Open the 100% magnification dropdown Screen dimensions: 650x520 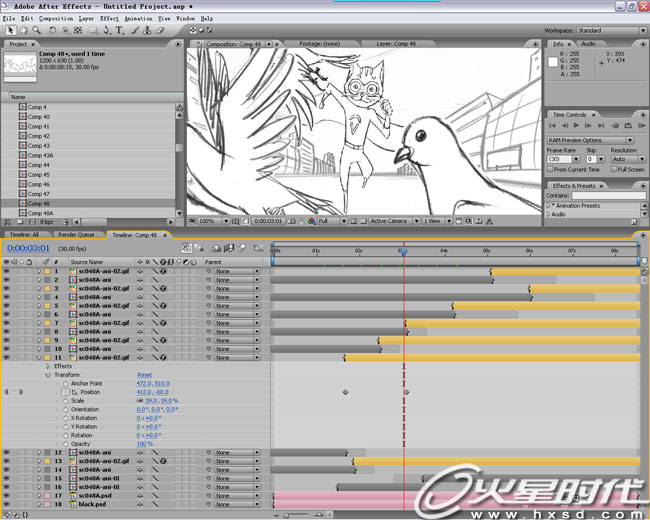[214, 221]
